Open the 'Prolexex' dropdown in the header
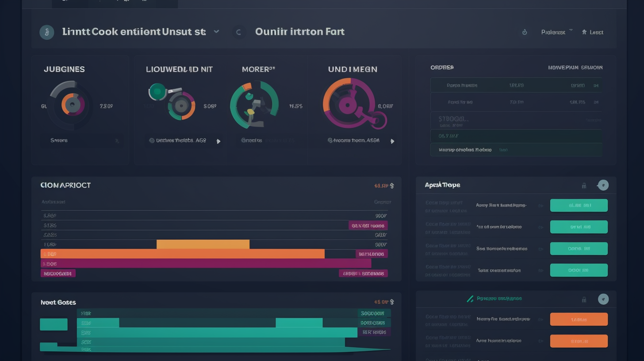644x361 pixels. coord(556,32)
